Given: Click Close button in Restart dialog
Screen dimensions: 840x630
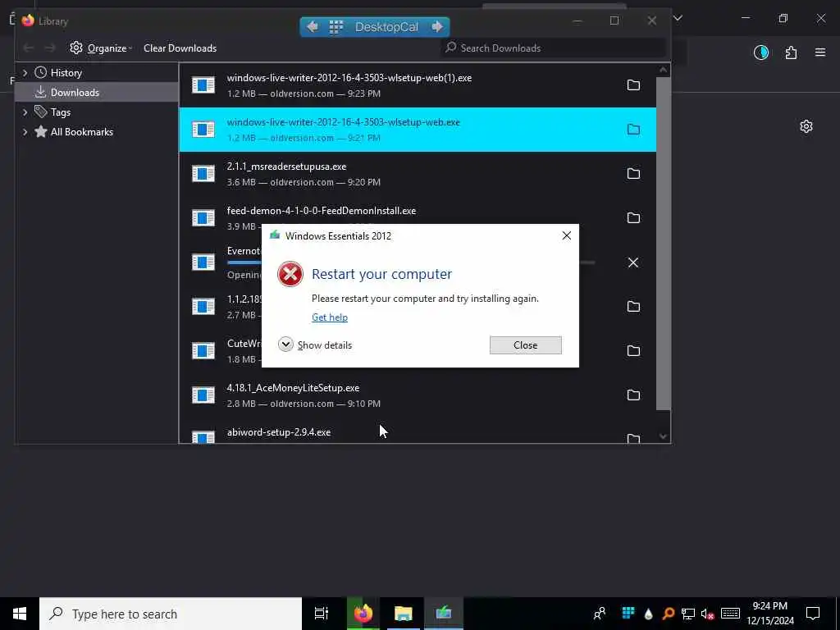Looking at the screenshot, I should point(525,345).
